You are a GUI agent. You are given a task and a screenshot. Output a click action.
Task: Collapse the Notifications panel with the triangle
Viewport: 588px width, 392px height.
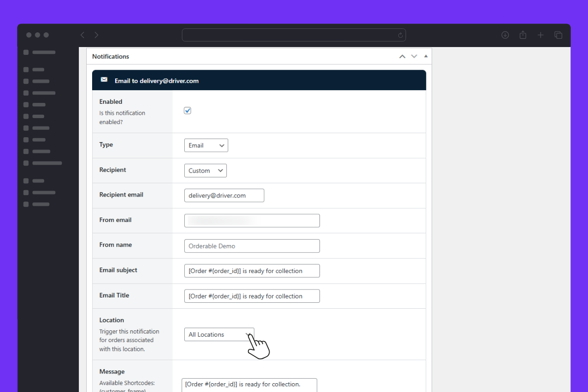[426, 56]
